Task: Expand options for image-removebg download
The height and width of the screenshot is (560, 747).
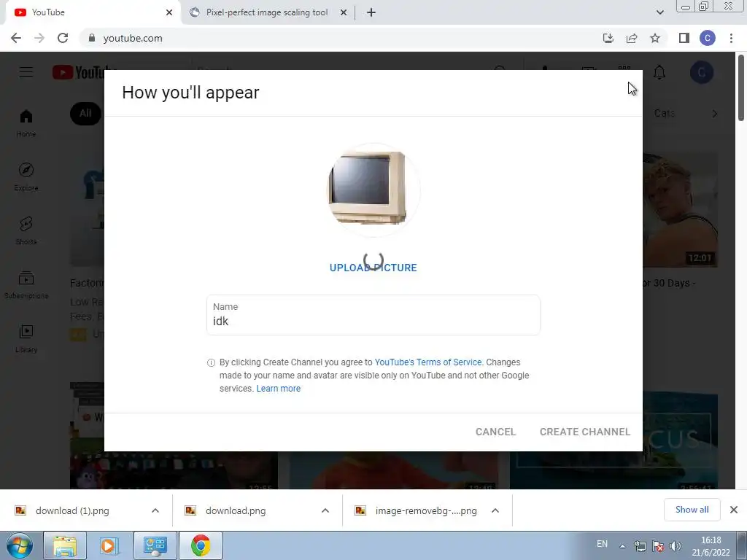Action: 495,510
